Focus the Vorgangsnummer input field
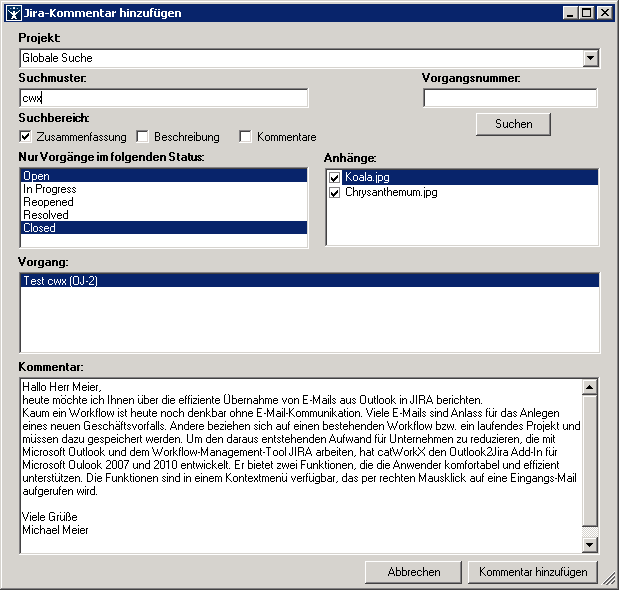619x590 pixels. pos(510,98)
